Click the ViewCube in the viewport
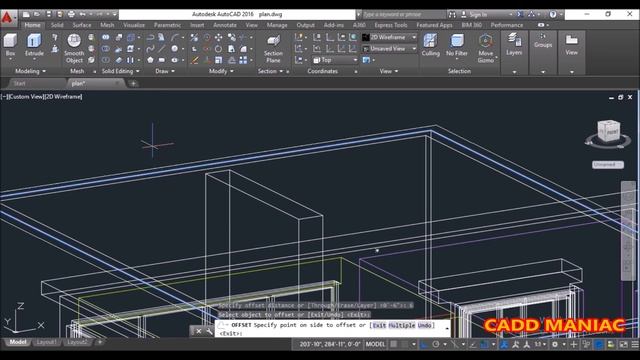 click(x=609, y=131)
